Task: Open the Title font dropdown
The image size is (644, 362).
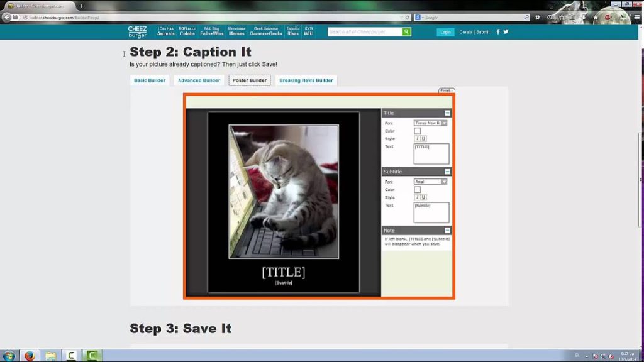Action: click(430, 123)
